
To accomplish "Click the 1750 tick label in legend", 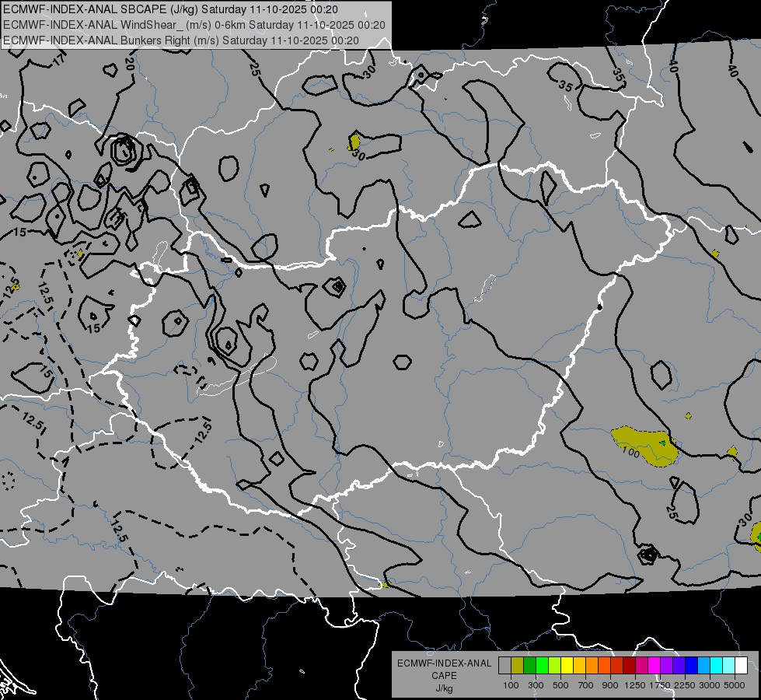I will coord(660,685).
